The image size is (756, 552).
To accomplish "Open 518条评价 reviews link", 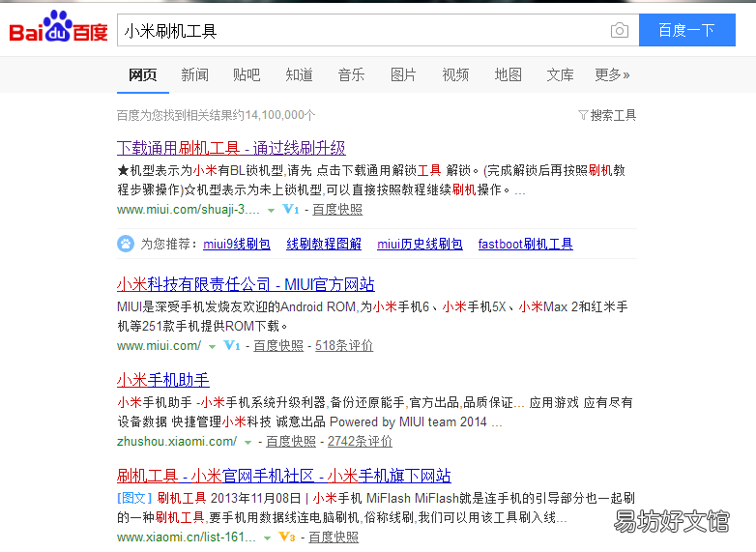I will pyautogui.click(x=344, y=346).
